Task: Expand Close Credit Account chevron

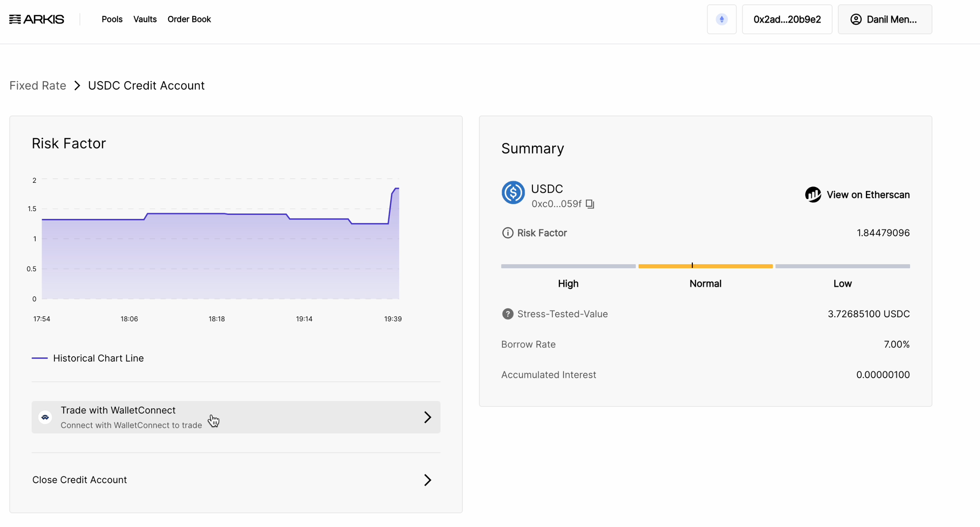Action: pyautogui.click(x=427, y=480)
